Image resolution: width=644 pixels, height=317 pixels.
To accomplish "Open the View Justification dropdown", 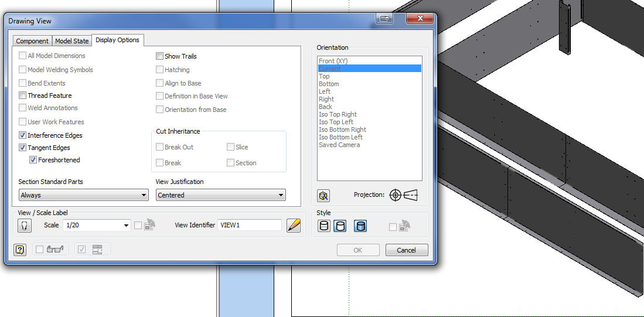I will click(220, 195).
